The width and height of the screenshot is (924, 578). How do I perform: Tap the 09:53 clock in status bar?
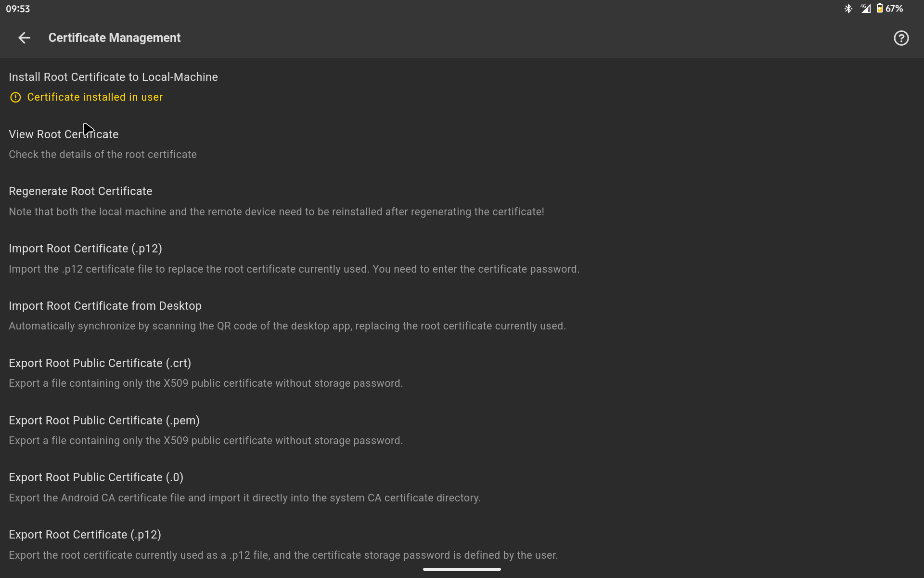click(x=18, y=9)
